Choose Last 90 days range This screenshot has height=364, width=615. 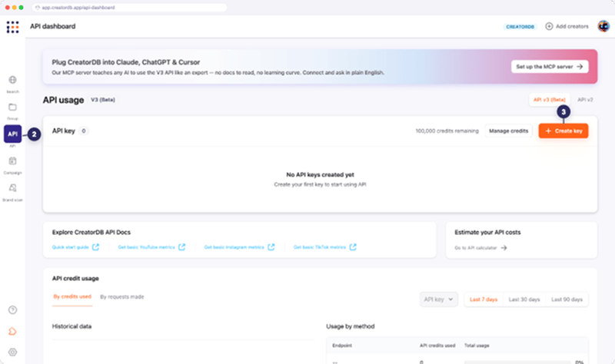pos(567,299)
